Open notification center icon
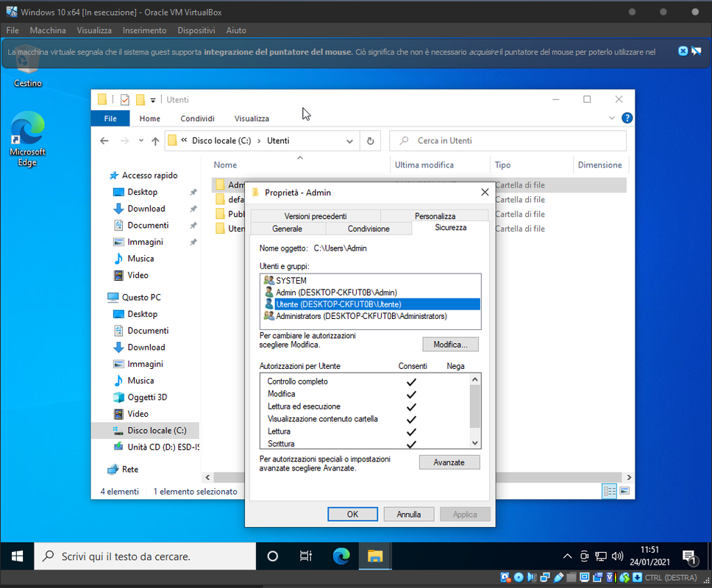Viewport: 712px width, 588px height. pos(690,557)
